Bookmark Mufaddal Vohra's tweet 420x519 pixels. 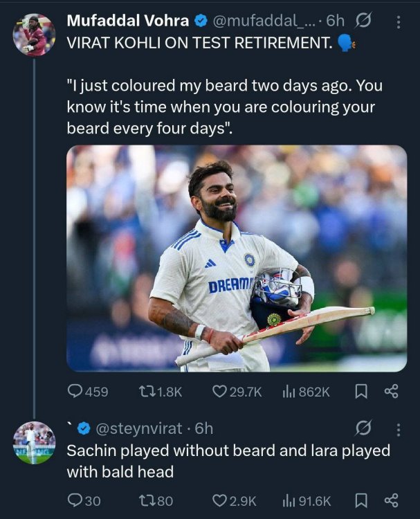pos(361,392)
